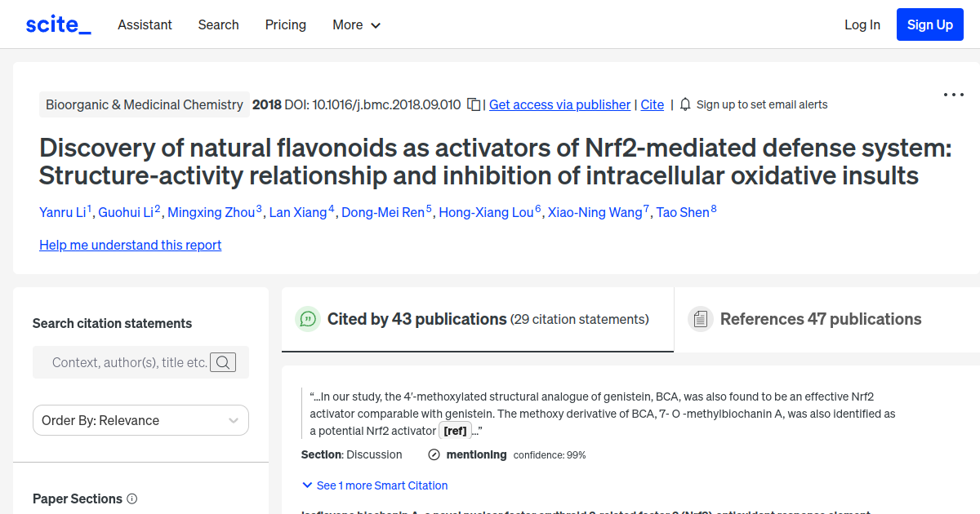This screenshot has width=980, height=514.
Task: Click the info icon next to Paper Sections
Action: pyautogui.click(x=132, y=498)
